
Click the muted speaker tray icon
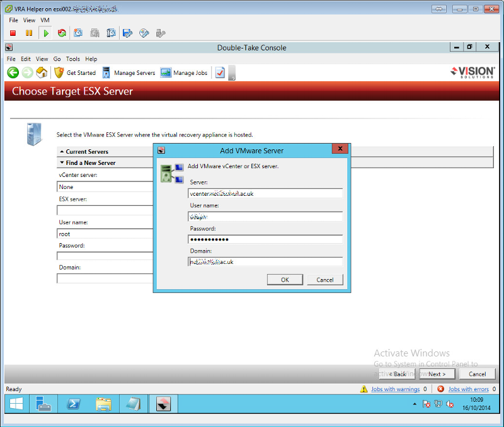450,404
